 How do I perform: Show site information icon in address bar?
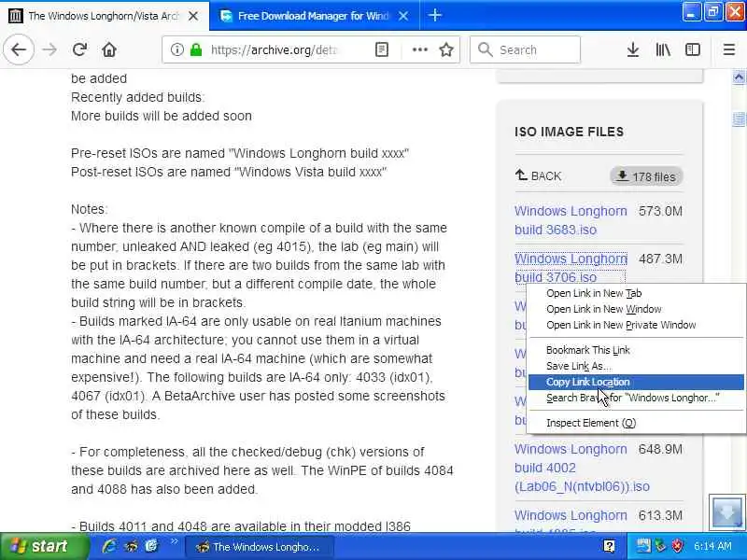(176, 49)
